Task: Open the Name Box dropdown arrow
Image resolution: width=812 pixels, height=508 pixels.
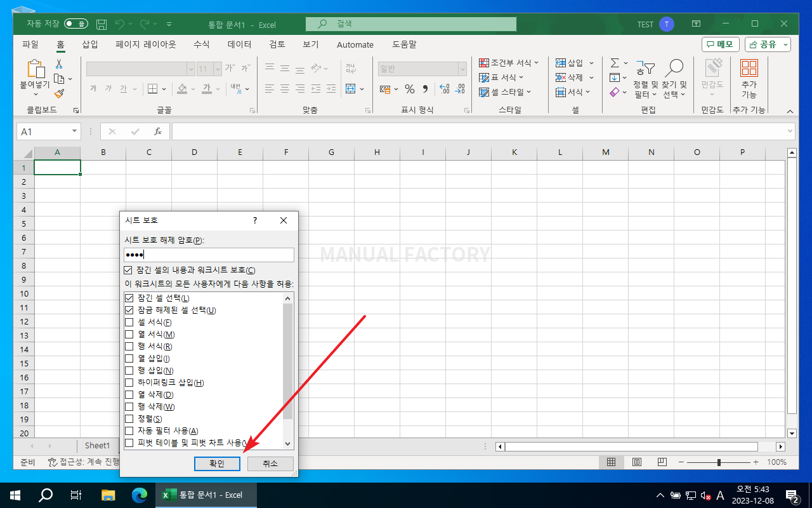Action: tap(74, 131)
